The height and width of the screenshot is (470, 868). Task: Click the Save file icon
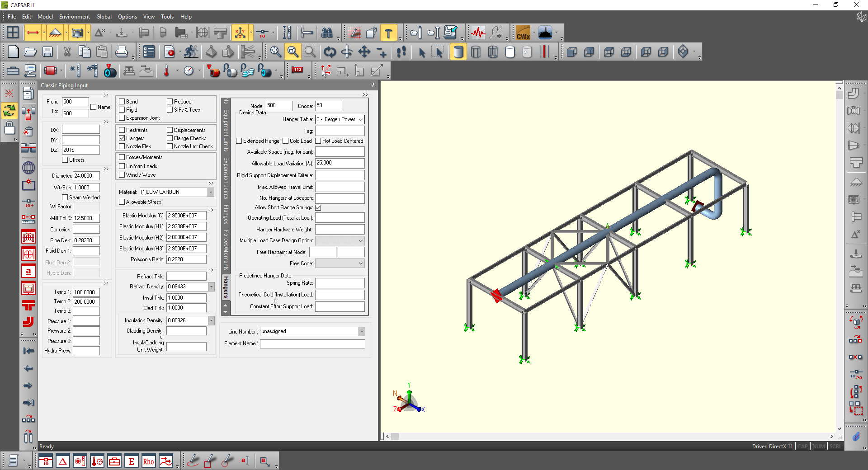tap(47, 52)
